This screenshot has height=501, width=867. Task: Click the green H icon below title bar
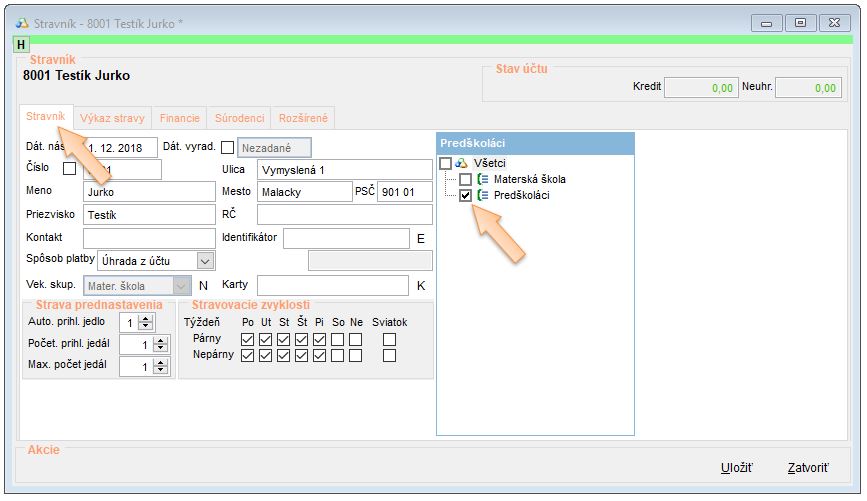click(21, 45)
